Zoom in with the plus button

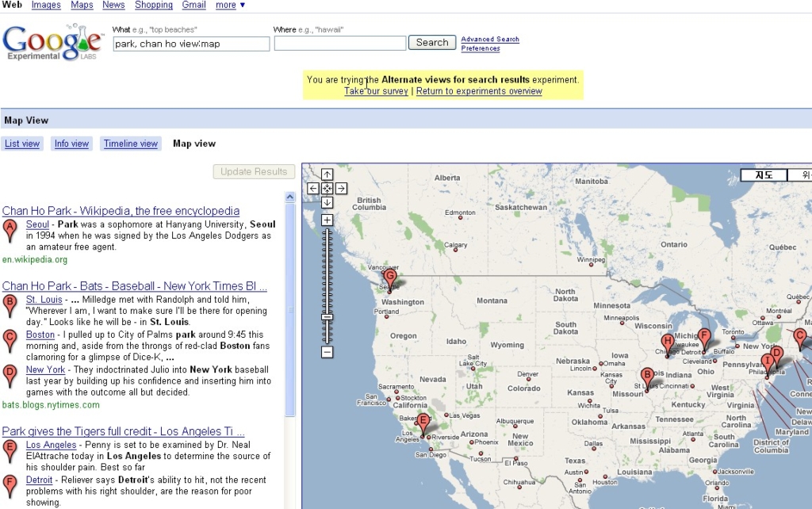pyautogui.click(x=327, y=220)
